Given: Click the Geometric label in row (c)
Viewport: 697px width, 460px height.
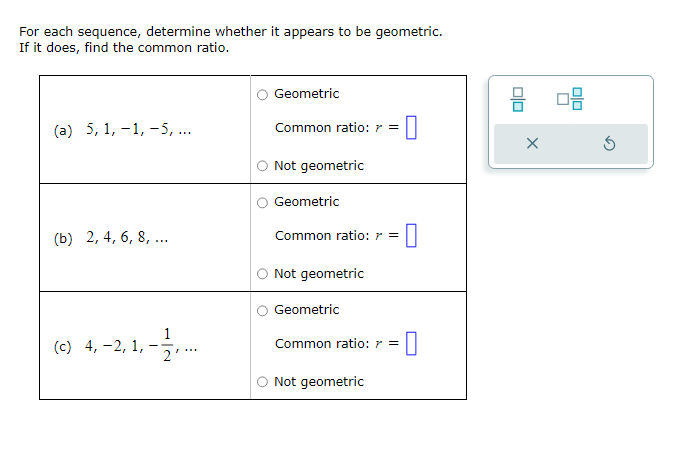Looking at the screenshot, I should pos(307,310).
